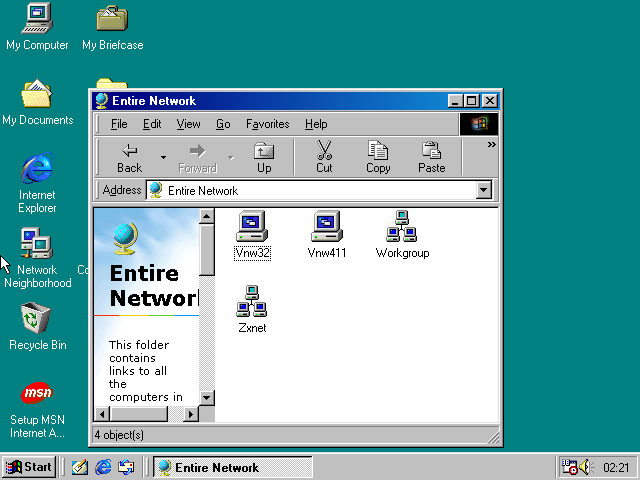Viewport: 640px width, 480px height.
Task: Click the info pane scroll up arrow
Action: point(207,216)
